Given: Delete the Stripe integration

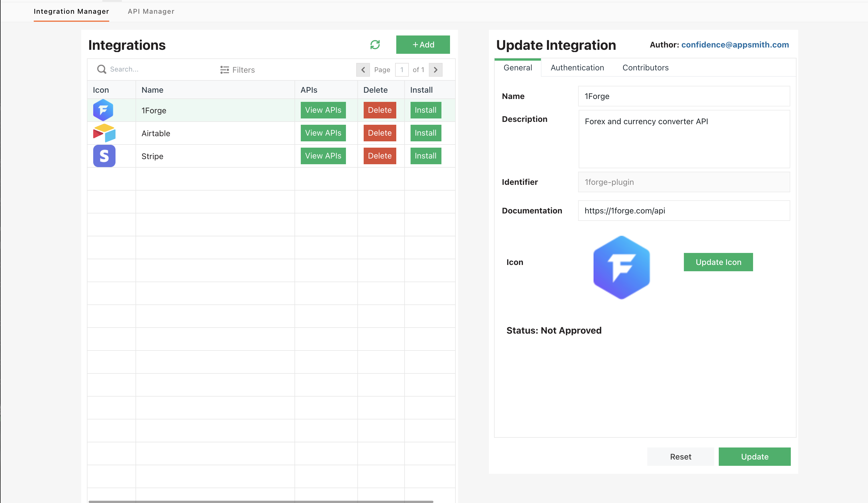Looking at the screenshot, I should coord(379,156).
